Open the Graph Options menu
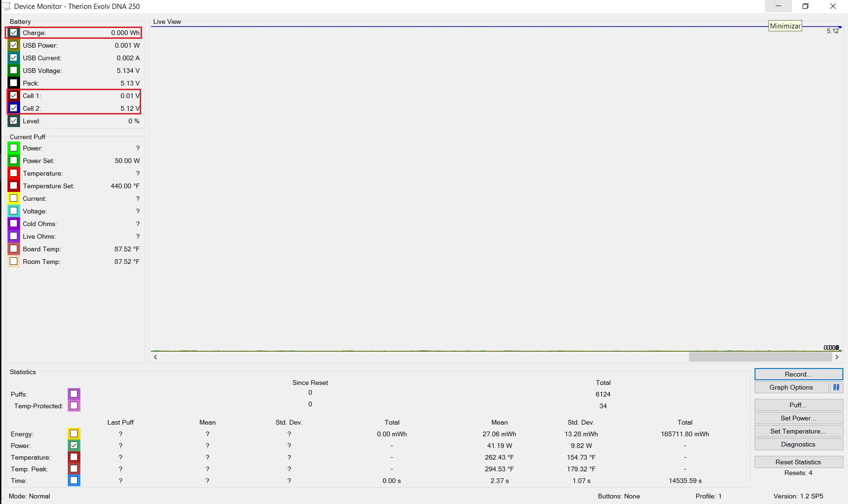The height and width of the screenshot is (504, 848). (791, 387)
